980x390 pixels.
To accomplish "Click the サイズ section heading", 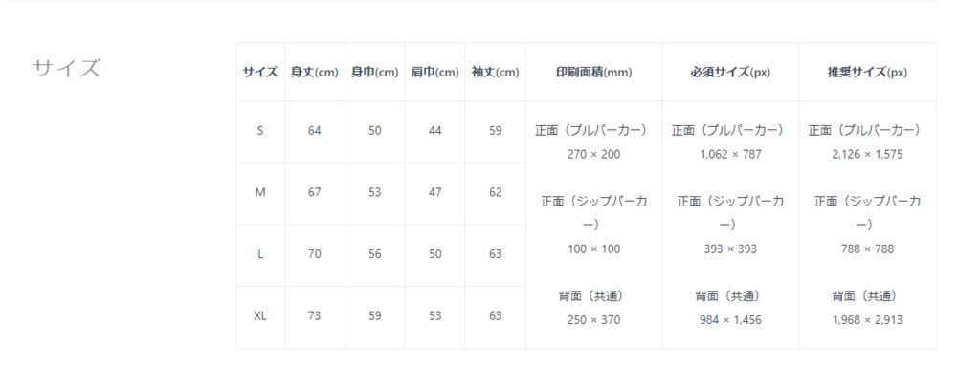I will (66, 69).
